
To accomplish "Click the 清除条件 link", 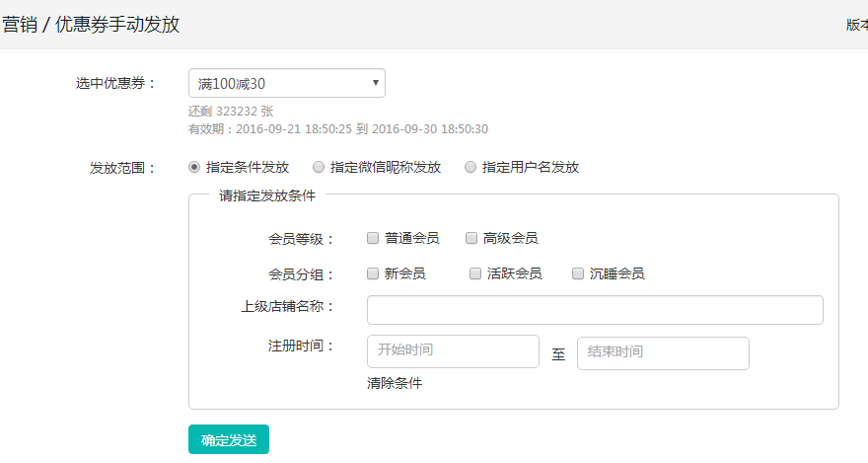I will (395, 383).
